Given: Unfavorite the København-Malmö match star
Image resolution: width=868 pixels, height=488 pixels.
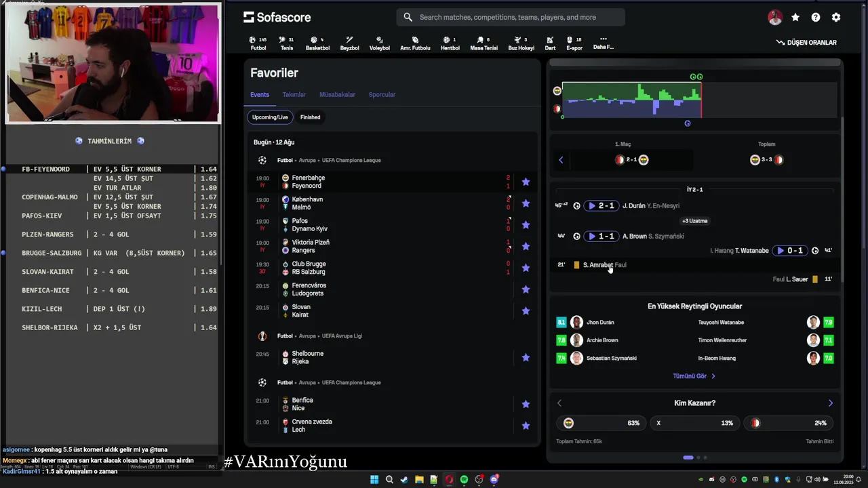Looking at the screenshot, I should tap(526, 203).
